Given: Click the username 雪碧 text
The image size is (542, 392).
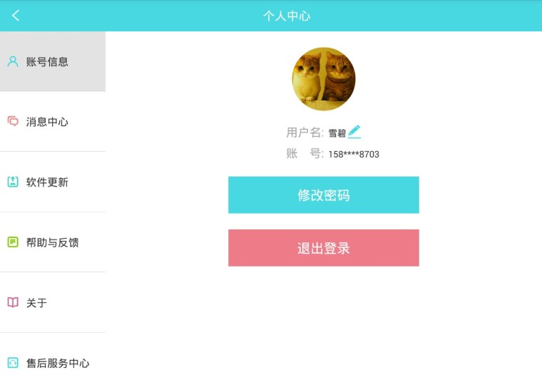Looking at the screenshot, I should [x=337, y=133].
